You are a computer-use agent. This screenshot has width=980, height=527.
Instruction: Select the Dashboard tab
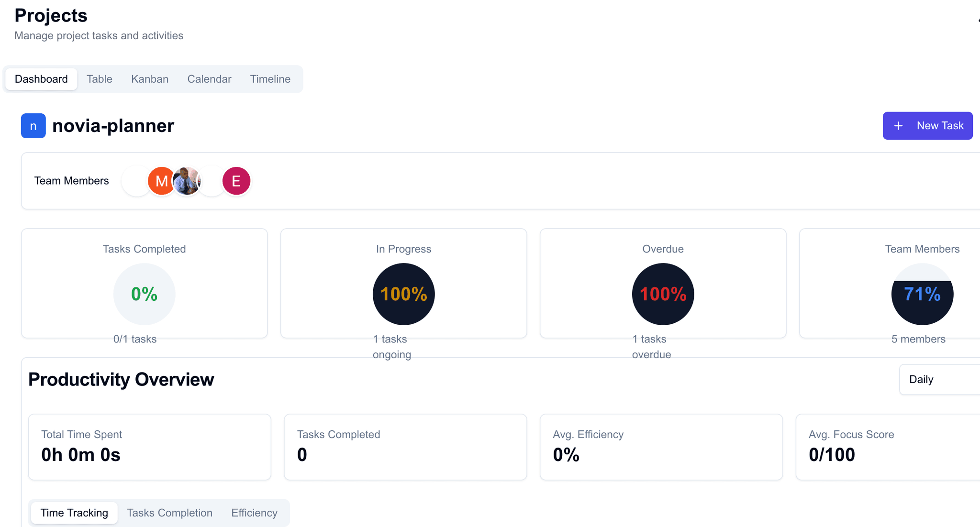click(41, 79)
